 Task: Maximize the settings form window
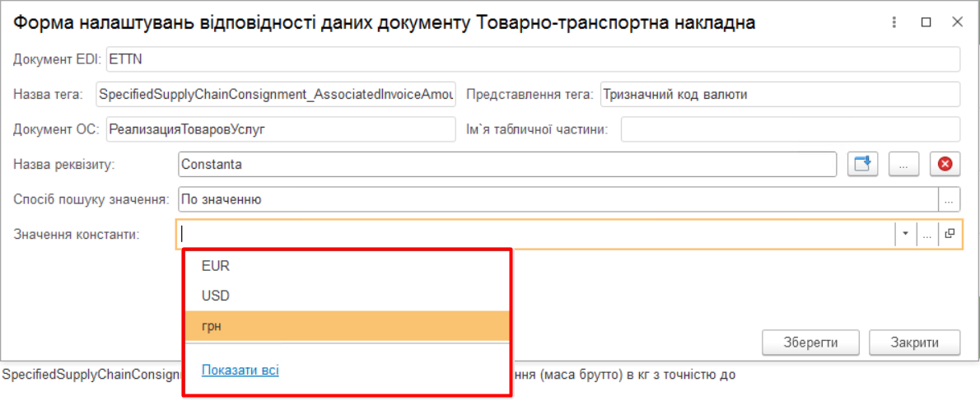point(926,23)
